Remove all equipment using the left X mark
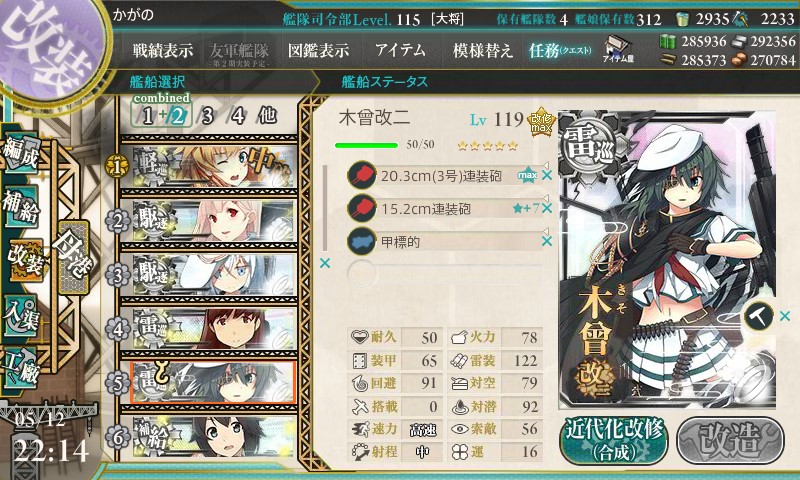This screenshot has width=800, height=480. pyautogui.click(x=324, y=263)
